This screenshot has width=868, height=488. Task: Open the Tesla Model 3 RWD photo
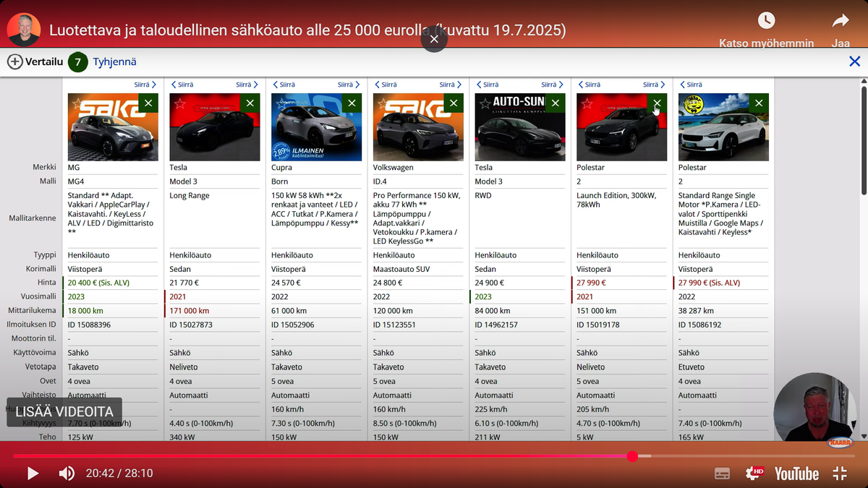pos(520,127)
